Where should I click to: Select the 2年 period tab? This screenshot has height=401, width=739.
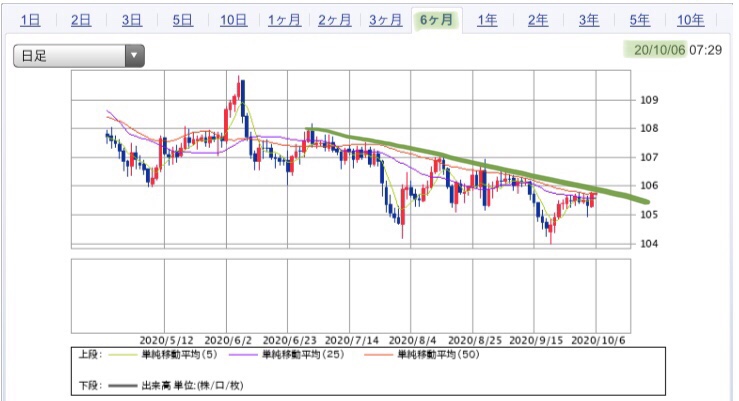pos(538,20)
